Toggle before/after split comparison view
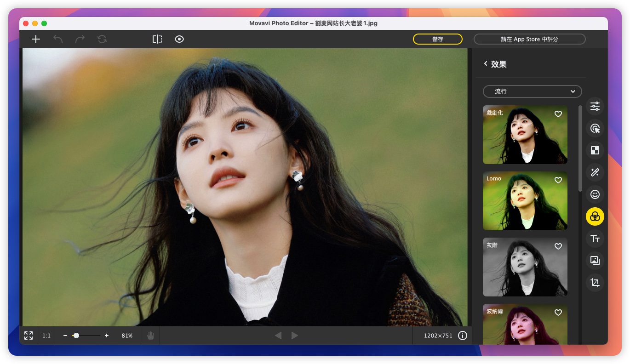 [x=157, y=39]
